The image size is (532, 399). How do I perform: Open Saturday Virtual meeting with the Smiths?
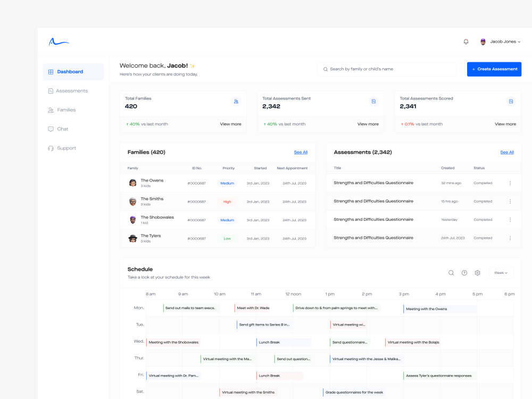point(248,392)
